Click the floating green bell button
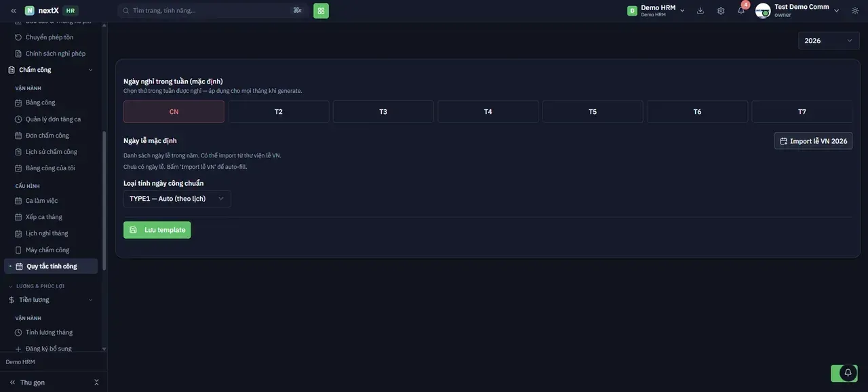 (x=844, y=373)
